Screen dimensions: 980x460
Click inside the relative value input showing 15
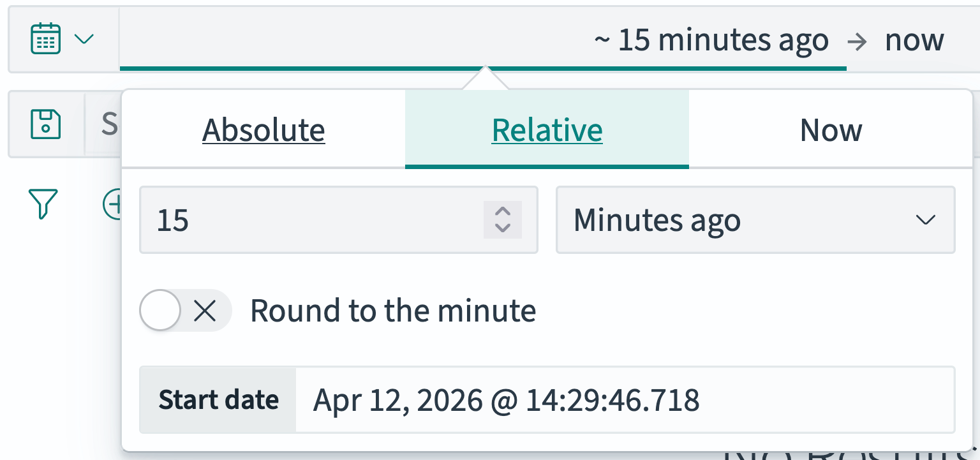point(287,220)
